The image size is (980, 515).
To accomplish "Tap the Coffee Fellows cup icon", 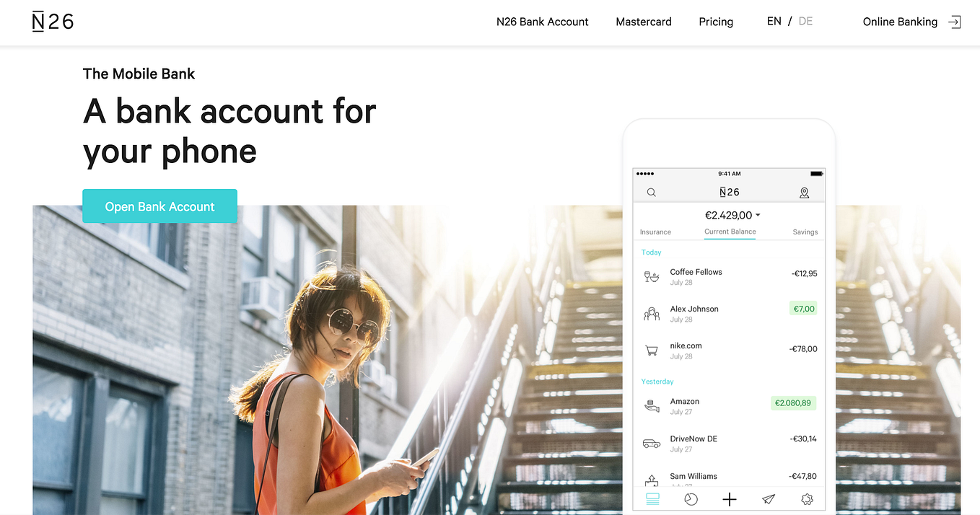I will 652,276.
